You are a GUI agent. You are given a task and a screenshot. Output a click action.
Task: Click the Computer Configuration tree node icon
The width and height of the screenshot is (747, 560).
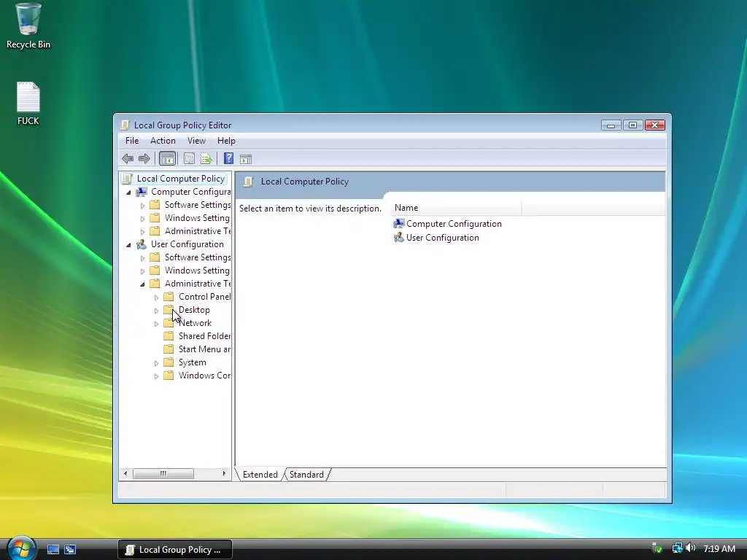141,192
